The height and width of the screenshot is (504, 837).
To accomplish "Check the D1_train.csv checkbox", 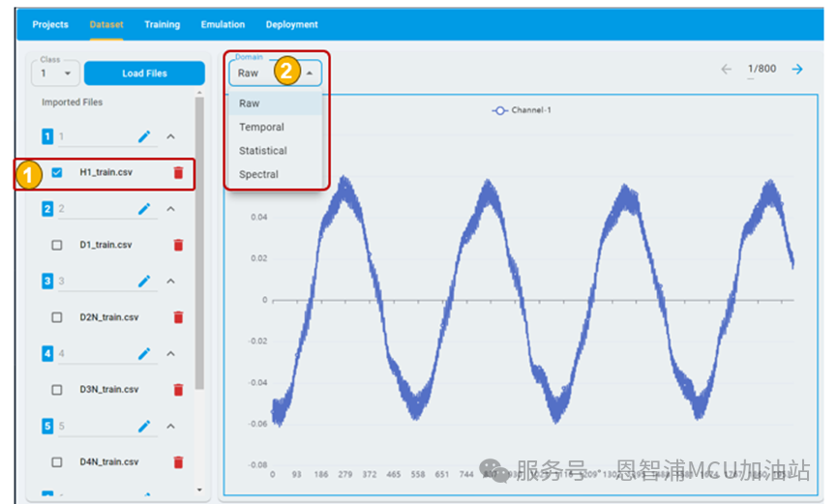I will (56, 245).
